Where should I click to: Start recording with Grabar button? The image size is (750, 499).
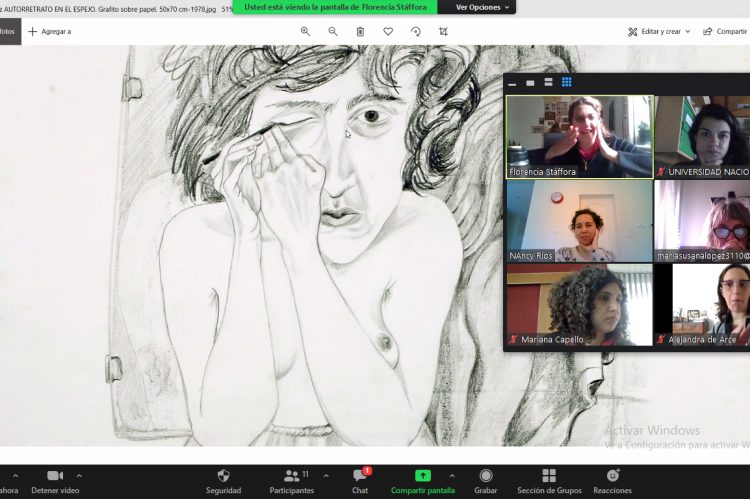486,481
